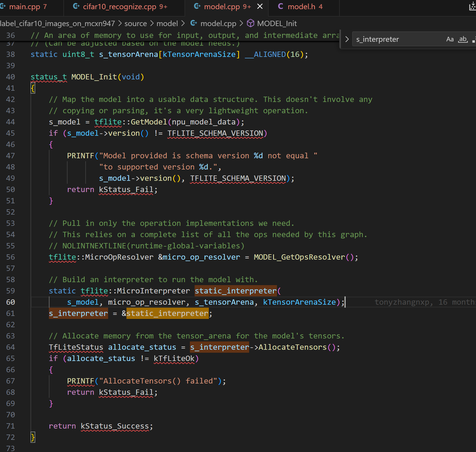Click GetModel on line 44
This screenshot has height=452, width=476.
click(149, 122)
